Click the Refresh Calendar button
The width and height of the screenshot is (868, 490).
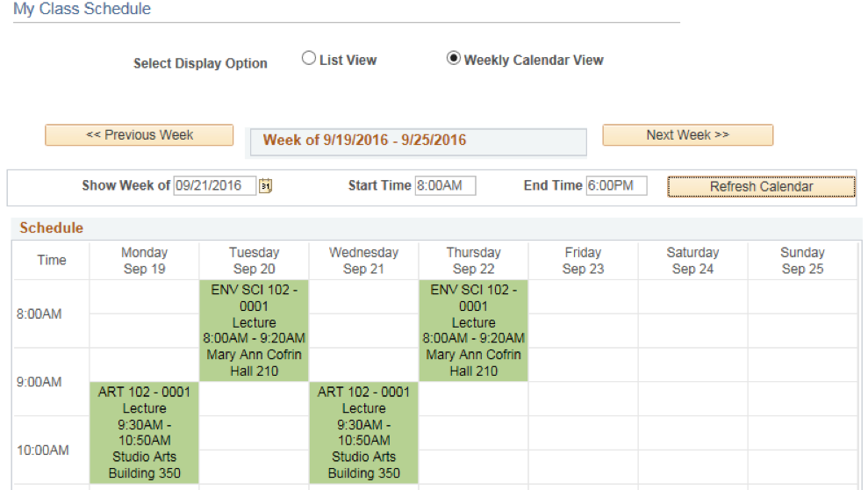[761, 186]
